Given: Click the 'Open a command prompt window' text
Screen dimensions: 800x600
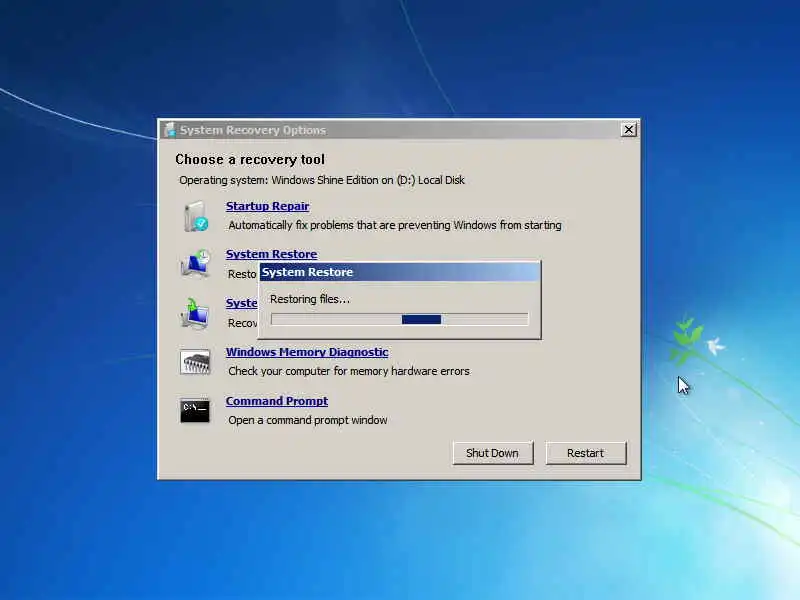Looking at the screenshot, I should pyautogui.click(x=308, y=420).
